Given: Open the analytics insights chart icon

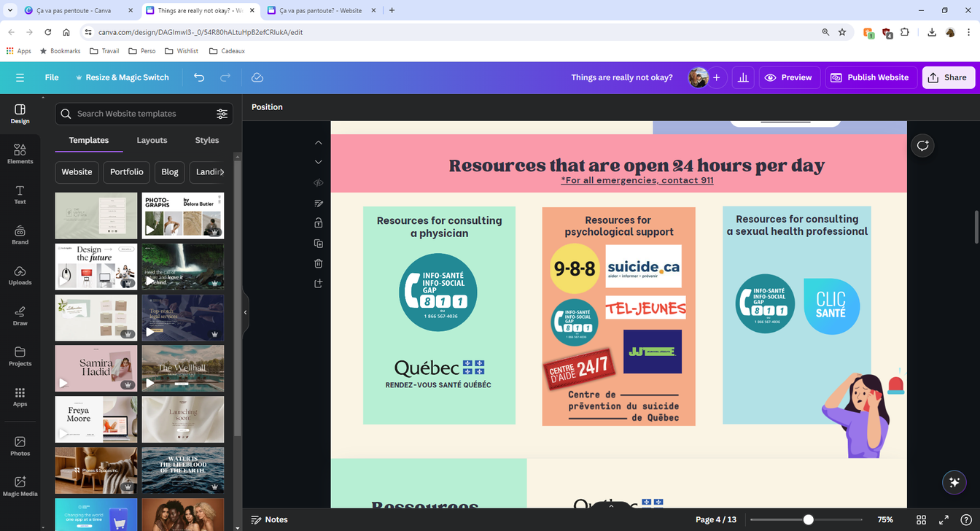Looking at the screenshot, I should (743, 77).
